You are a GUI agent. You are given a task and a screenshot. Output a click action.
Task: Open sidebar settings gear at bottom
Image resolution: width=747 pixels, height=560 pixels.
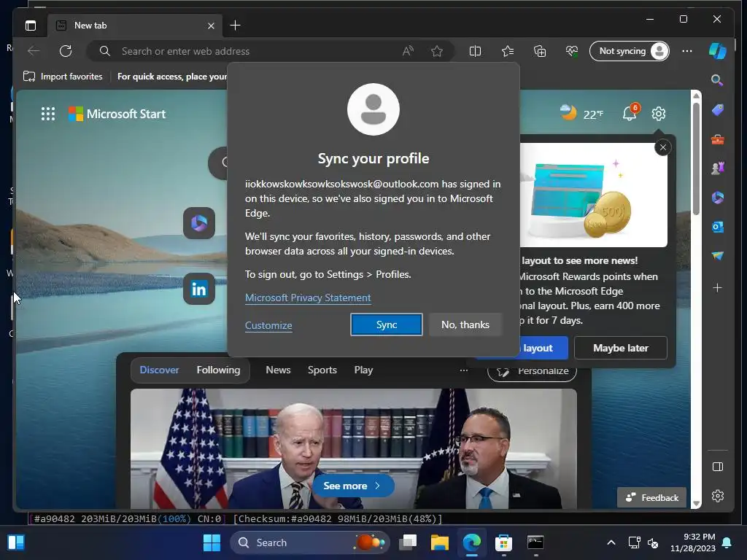718,496
